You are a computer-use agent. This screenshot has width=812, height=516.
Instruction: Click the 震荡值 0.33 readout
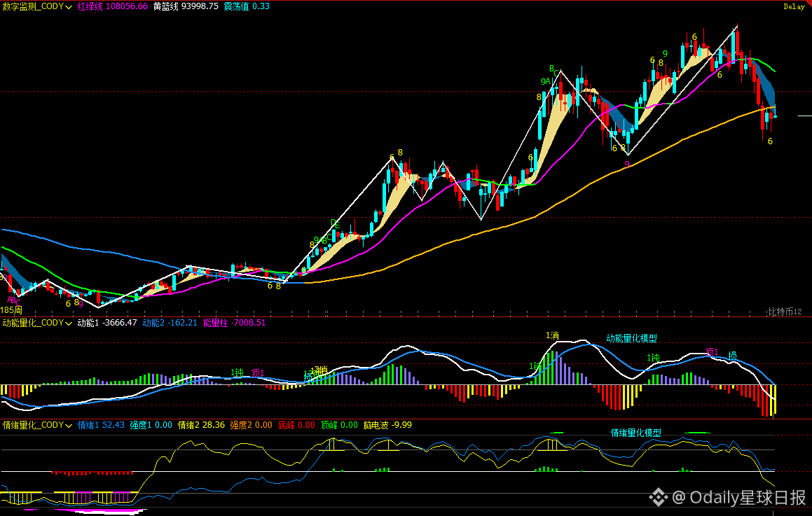coord(247,7)
